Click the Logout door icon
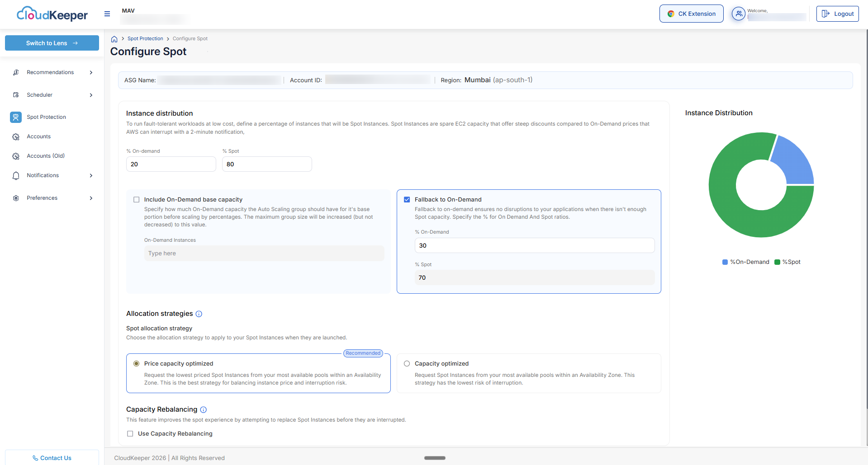868x465 pixels. (825, 14)
